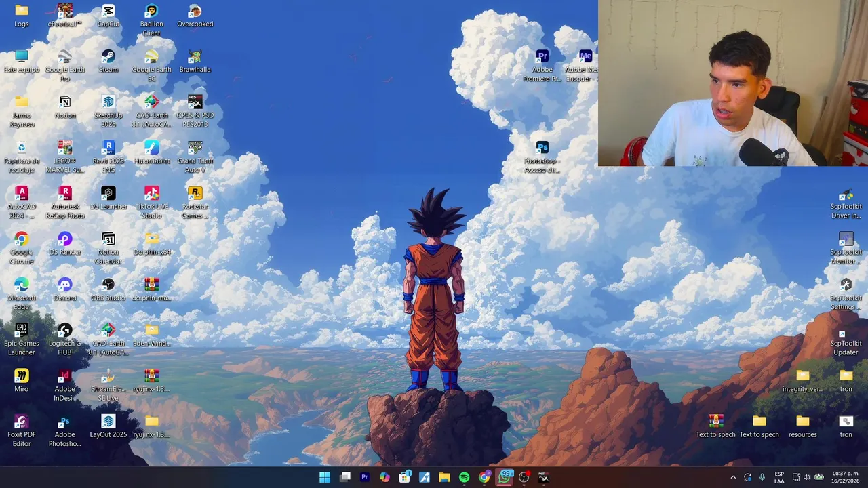Switch to Spotify in taskbar
Image resolution: width=868 pixels, height=488 pixels.
(x=464, y=477)
